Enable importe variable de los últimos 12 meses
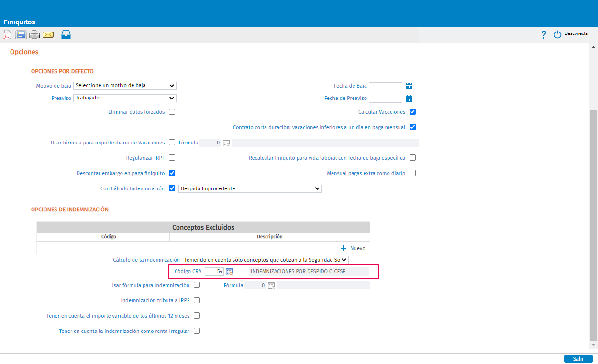Screen dimensions: 598x364 (x=197, y=316)
